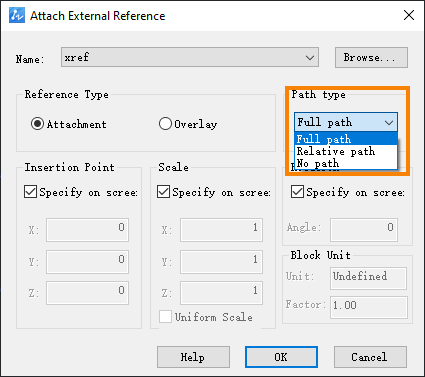Viewport: 425px width, 377px height.
Task: Select the Overlay reference type
Action: 165,124
